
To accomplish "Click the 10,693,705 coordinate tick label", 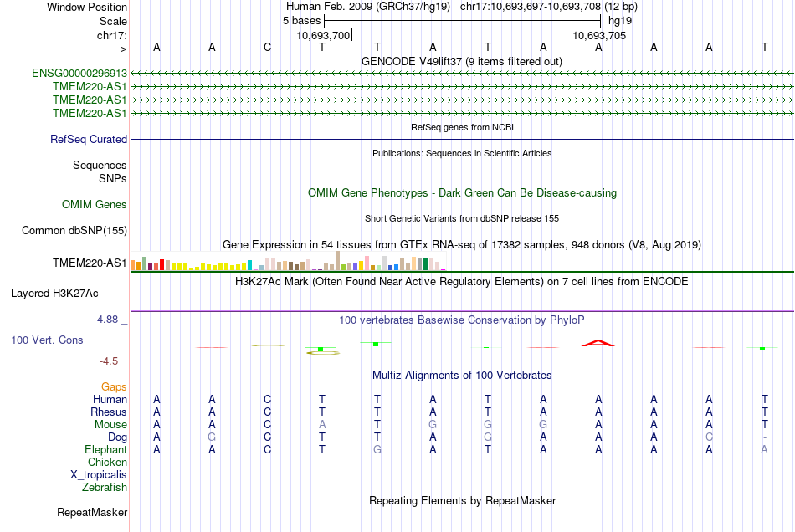I will [x=599, y=35].
